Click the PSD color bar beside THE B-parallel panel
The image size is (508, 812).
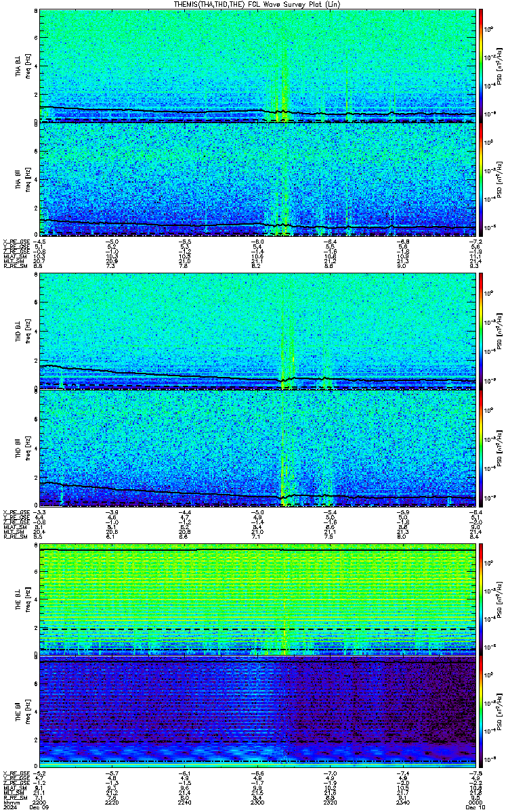point(481,713)
